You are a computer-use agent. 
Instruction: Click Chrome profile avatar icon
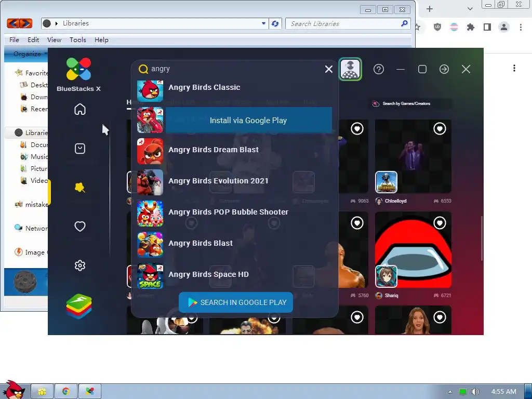click(504, 27)
